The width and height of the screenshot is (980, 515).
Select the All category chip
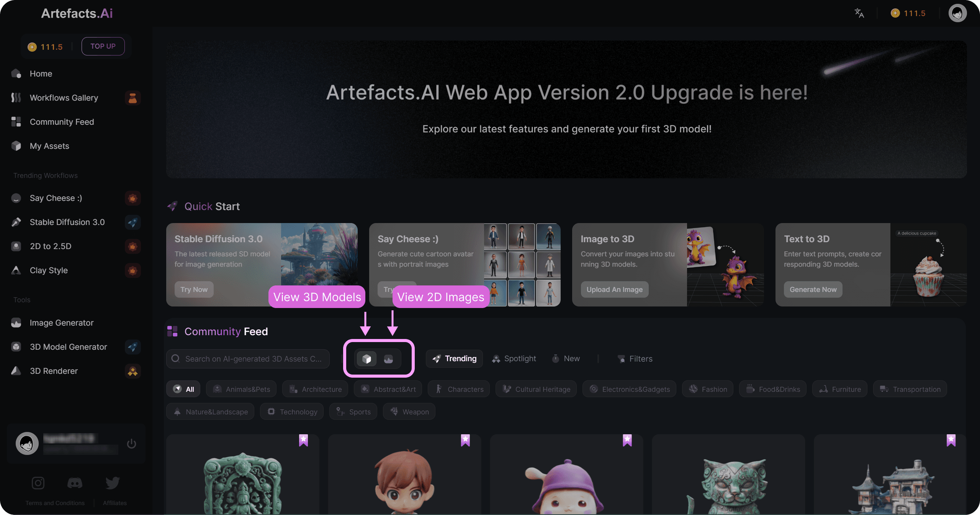[x=183, y=389]
